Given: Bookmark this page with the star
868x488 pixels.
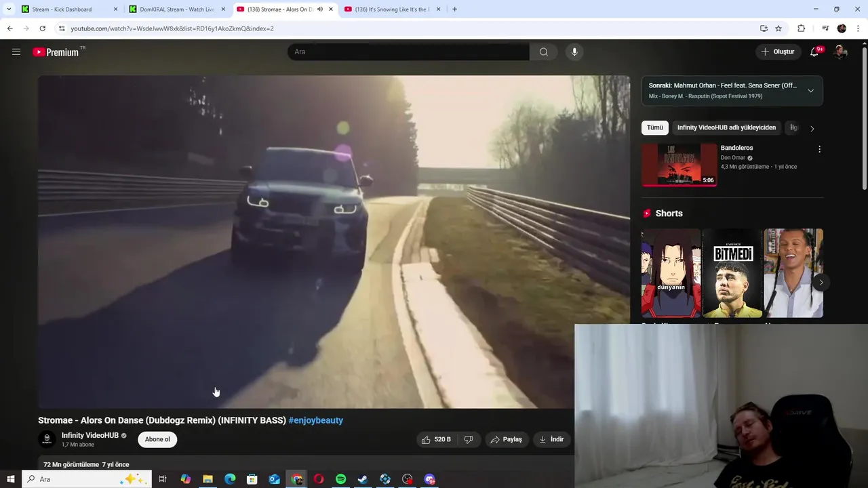Looking at the screenshot, I should [778, 28].
